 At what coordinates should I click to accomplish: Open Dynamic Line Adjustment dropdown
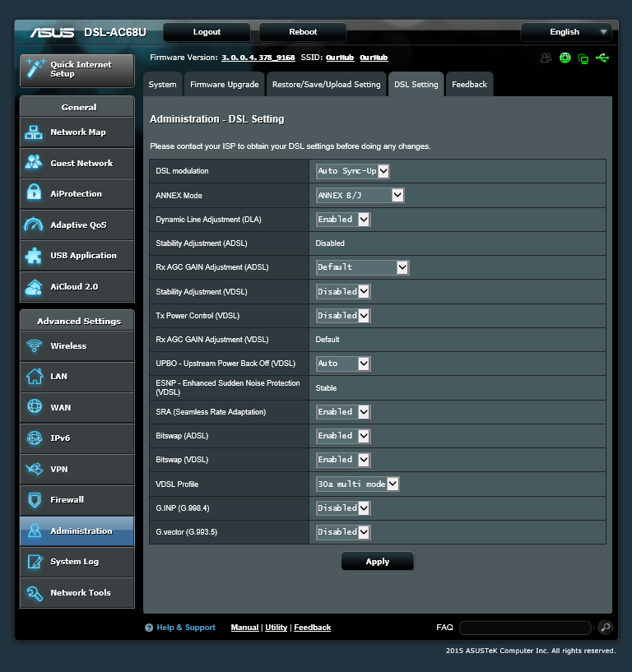click(x=343, y=220)
